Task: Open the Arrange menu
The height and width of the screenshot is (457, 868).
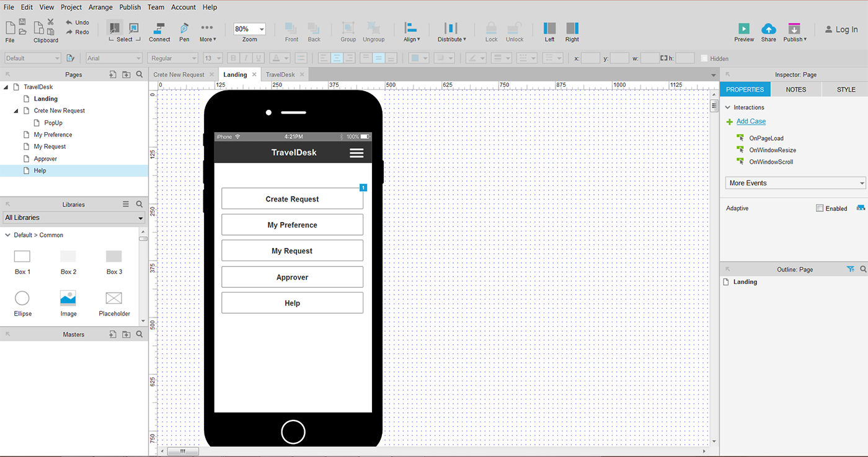Action: 100,7
